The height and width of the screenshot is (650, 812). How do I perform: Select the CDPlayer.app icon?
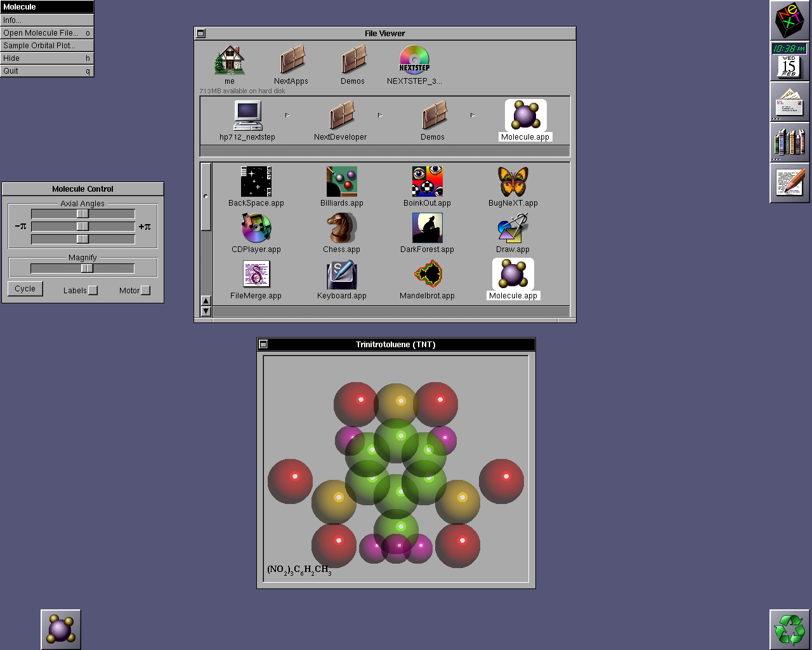256,228
